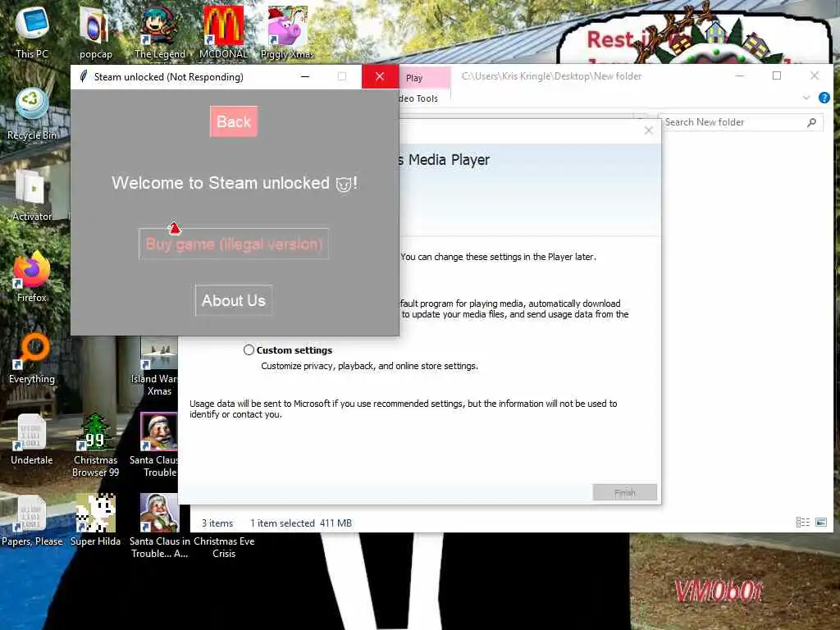Open the Santa Claus Trouble shortcut
840x630 pixels.
point(159,445)
